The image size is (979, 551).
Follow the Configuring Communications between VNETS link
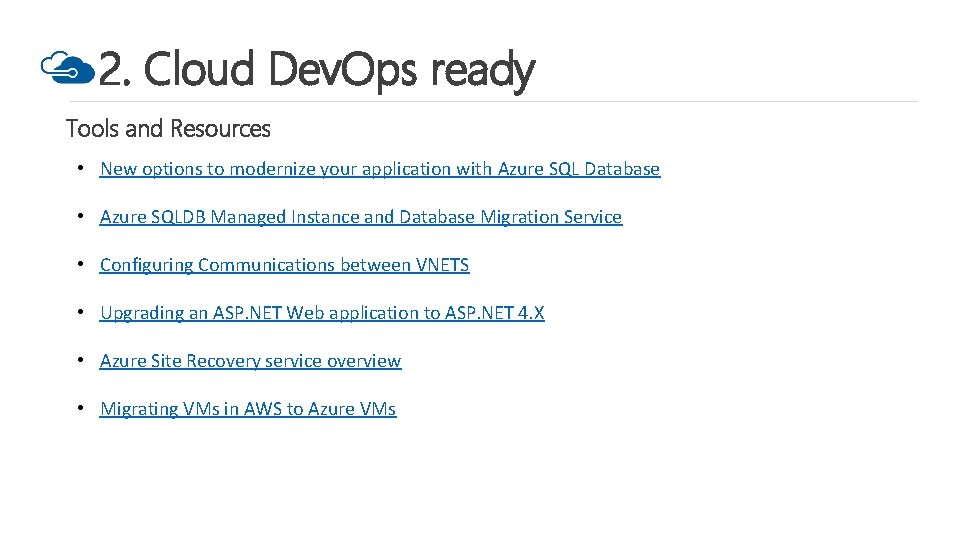284,265
